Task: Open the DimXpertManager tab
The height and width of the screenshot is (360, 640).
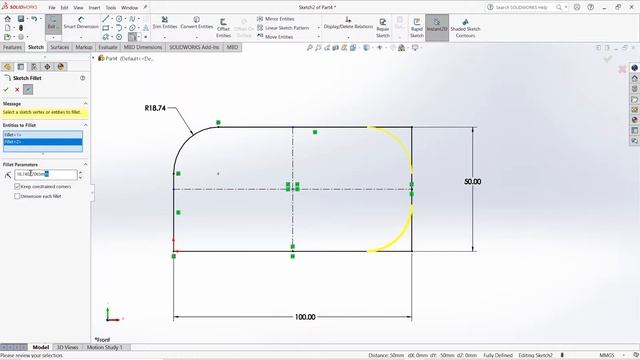Action: pyautogui.click(x=47, y=67)
